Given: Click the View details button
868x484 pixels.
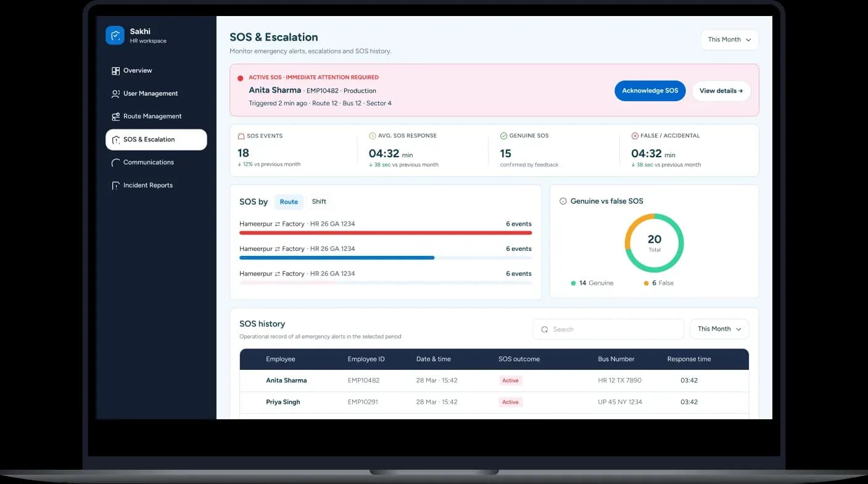Looking at the screenshot, I should tap(721, 91).
